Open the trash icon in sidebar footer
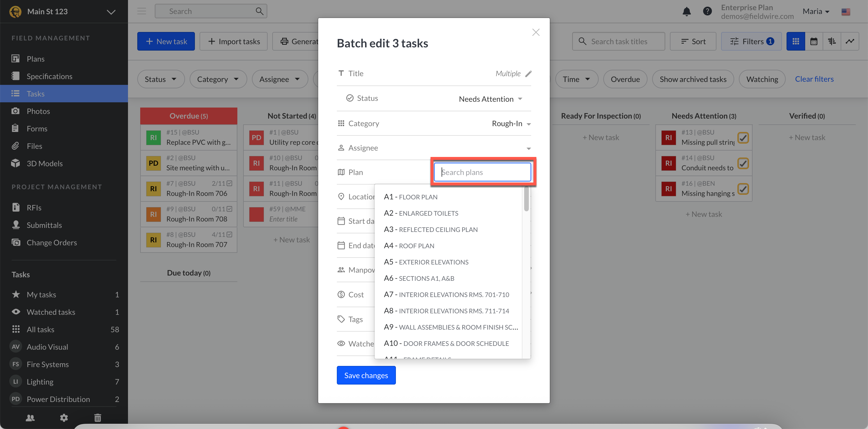 pyautogui.click(x=97, y=418)
